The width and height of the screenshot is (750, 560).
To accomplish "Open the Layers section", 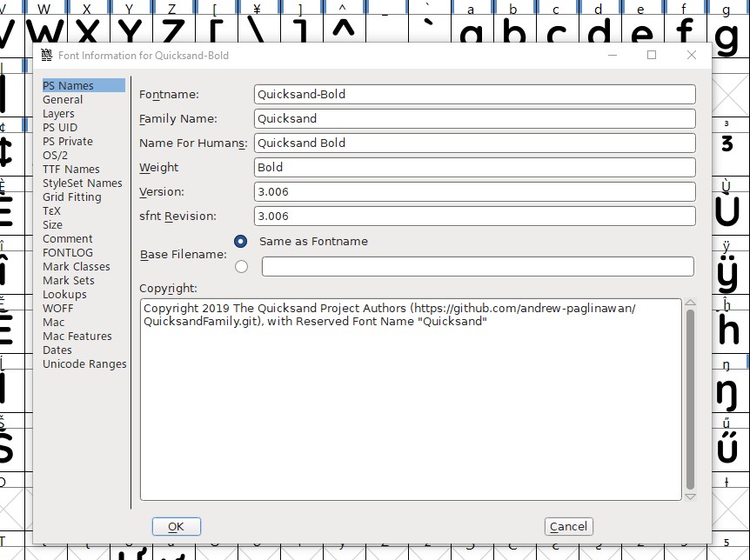I will pyautogui.click(x=58, y=113).
